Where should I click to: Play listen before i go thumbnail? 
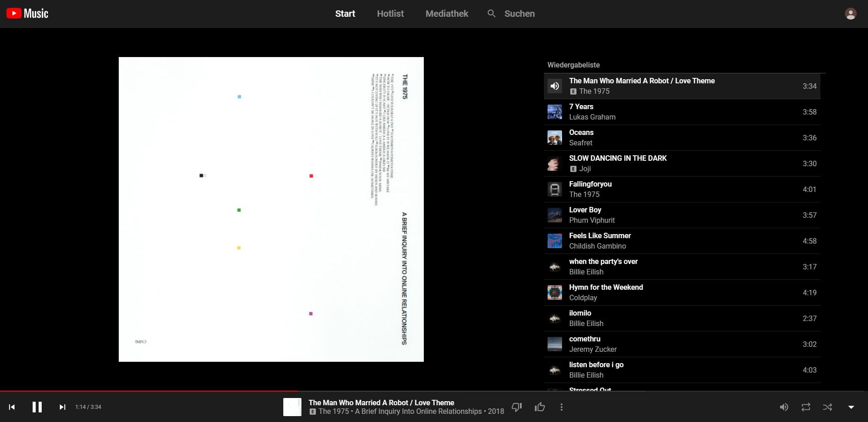coord(555,370)
